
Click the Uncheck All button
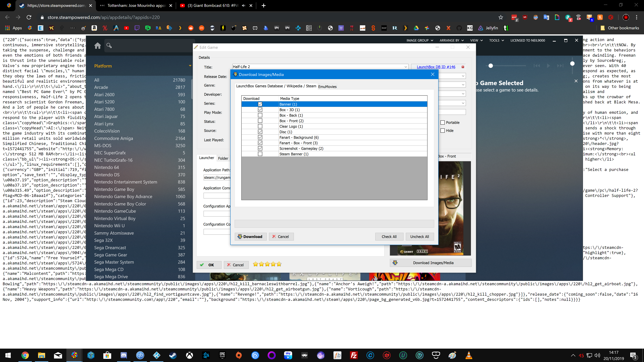(419, 237)
